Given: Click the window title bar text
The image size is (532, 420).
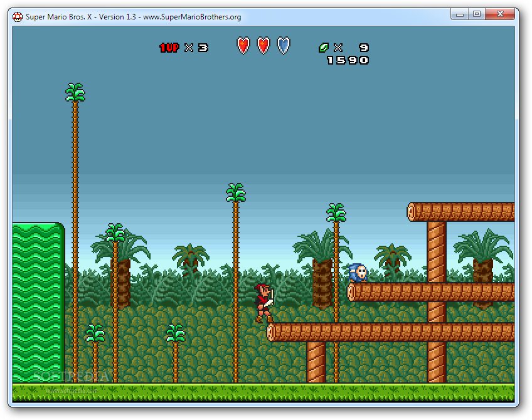Looking at the screenshot, I should coord(134,16).
